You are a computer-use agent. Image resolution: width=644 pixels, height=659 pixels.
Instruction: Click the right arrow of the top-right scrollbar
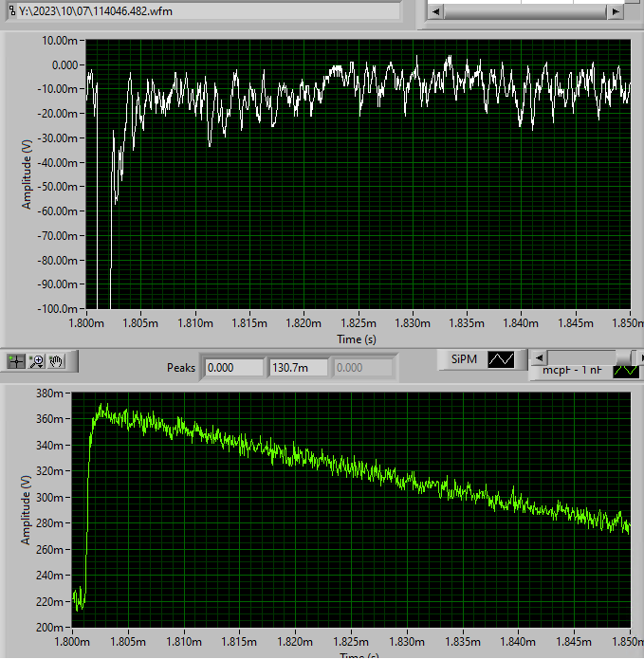pos(616,11)
